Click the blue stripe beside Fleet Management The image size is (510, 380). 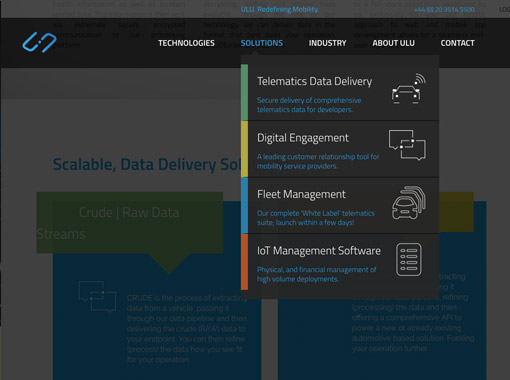click(244, 205)
